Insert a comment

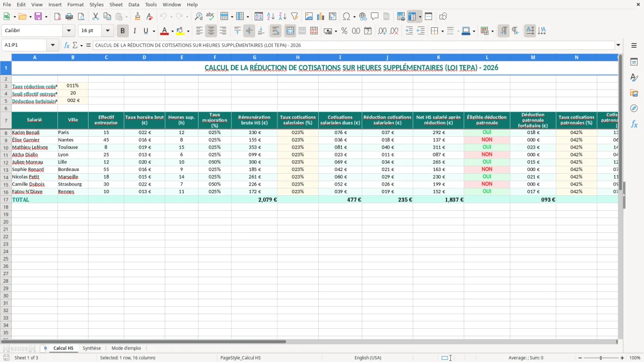click(x=375, y=17)
